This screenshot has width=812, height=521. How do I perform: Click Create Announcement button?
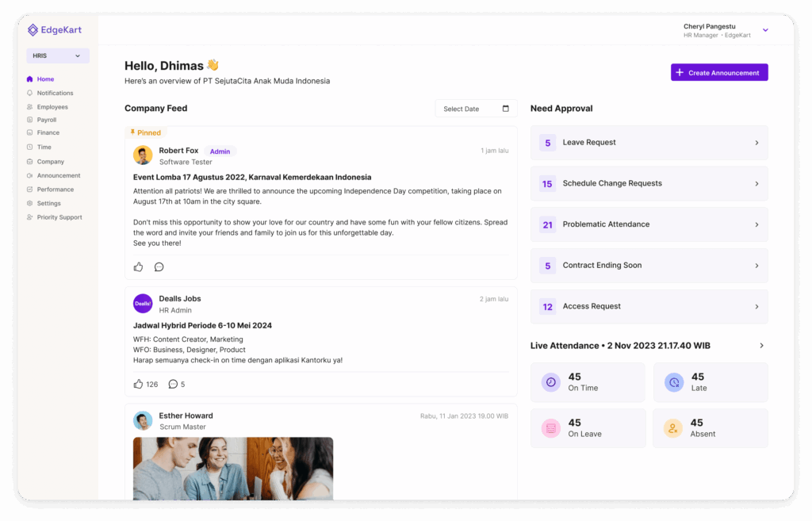pyautogui.click(x=719, y=72)
